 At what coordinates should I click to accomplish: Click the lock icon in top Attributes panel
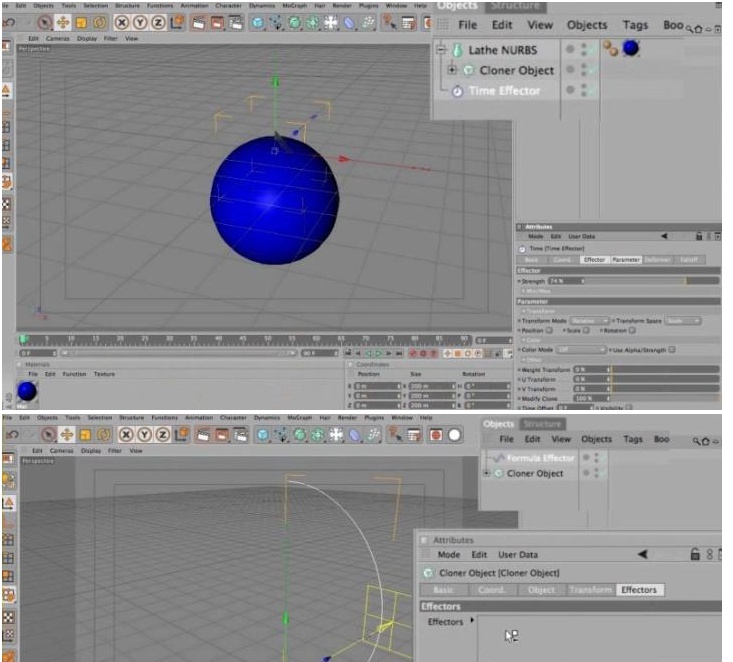699,236
